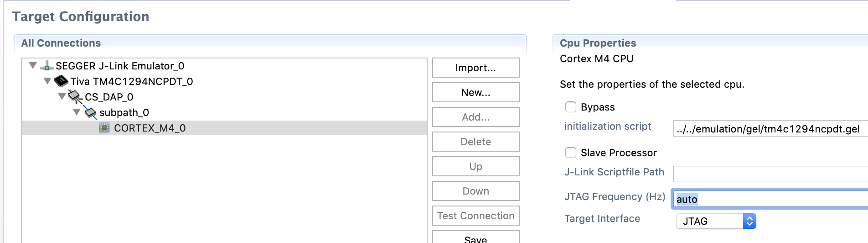Click the JTAG Frequency (Hz) input field
Viewport: 868px width, 243px height.
[770, 199]
